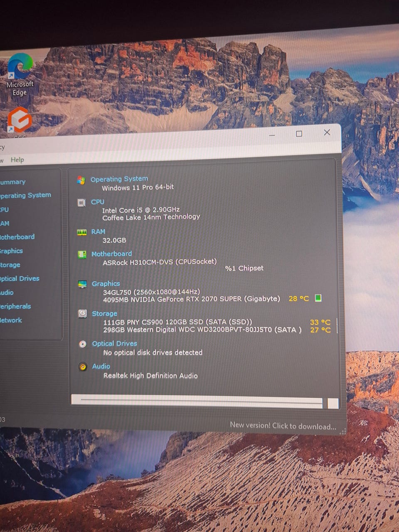Click the 33 °C PNY SSD temperature

320,322
